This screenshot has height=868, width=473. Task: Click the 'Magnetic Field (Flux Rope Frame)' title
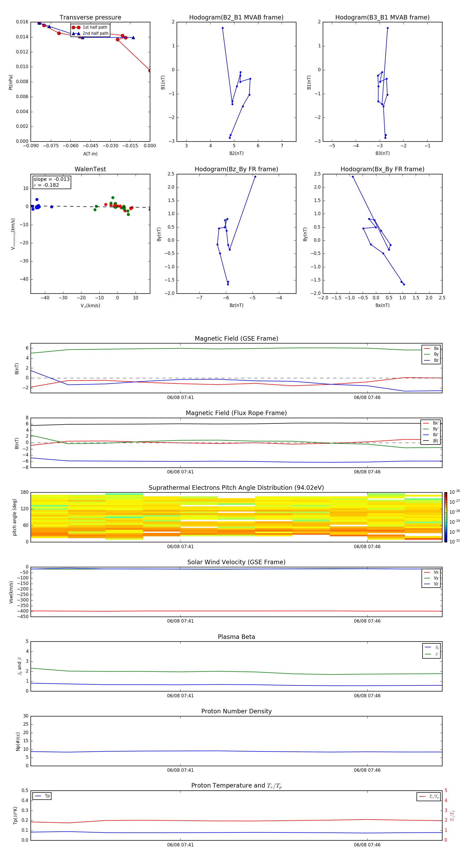[236, 413]
